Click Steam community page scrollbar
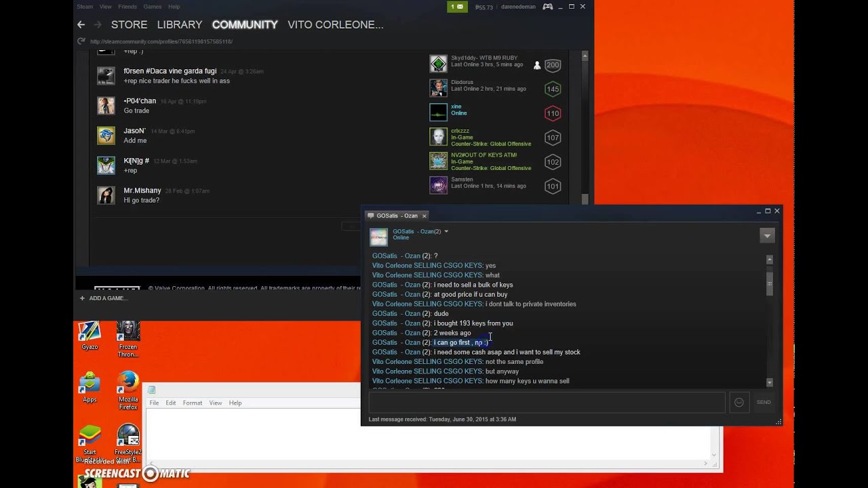Image resolution: width=868 pixels, height=488 pixels. 585,126
